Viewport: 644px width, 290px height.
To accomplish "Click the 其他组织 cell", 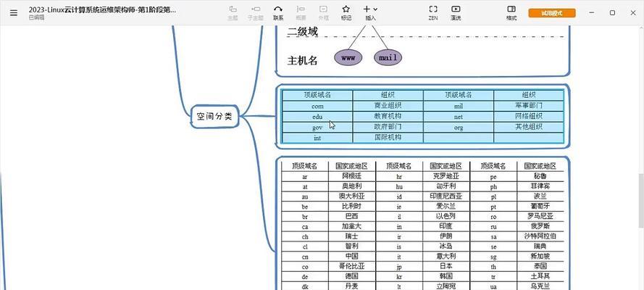I will (529, 127).
